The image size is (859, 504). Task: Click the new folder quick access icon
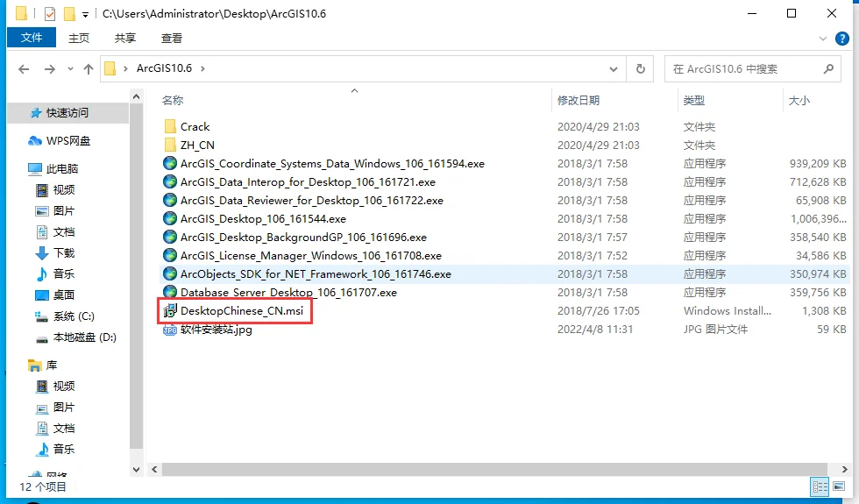tap(69, 14)
